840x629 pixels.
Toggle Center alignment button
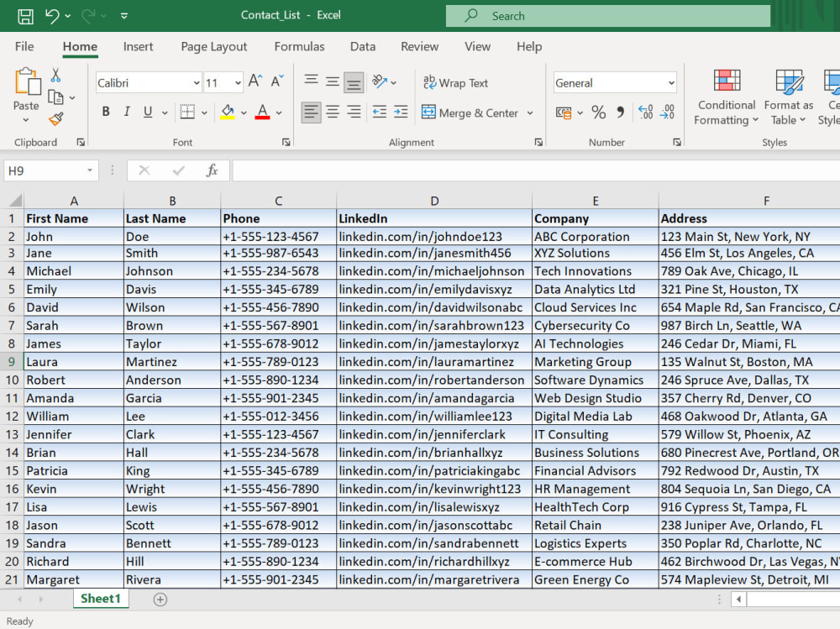click(x=332, y=112)
